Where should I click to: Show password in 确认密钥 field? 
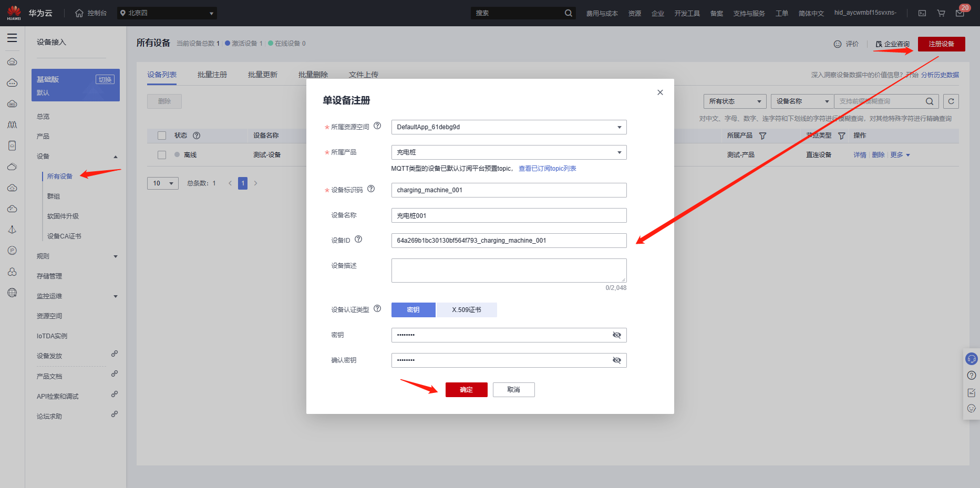coord(617,360)
